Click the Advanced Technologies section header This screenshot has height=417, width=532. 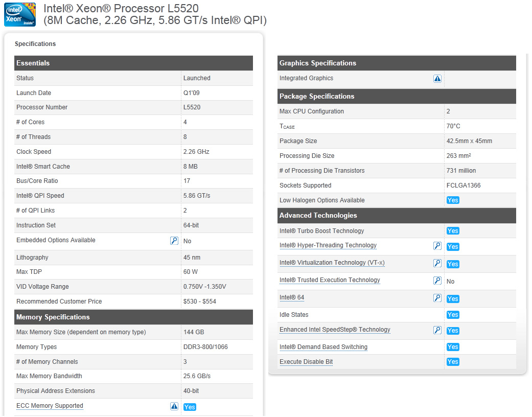pos(397,216)
